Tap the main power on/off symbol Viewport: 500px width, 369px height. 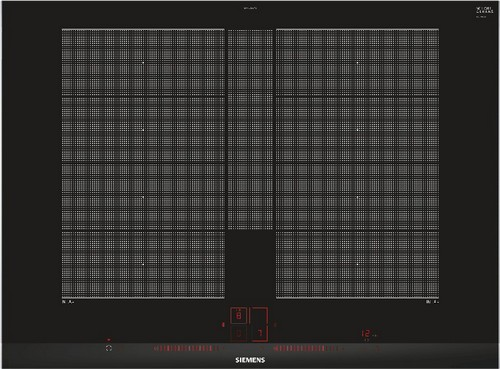109,348
